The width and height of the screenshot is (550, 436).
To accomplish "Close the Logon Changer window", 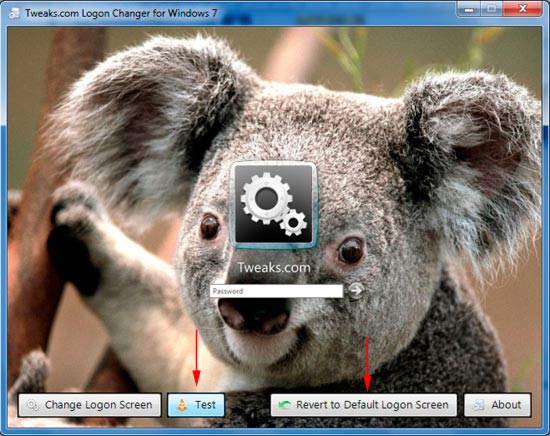I will point(523,9).
